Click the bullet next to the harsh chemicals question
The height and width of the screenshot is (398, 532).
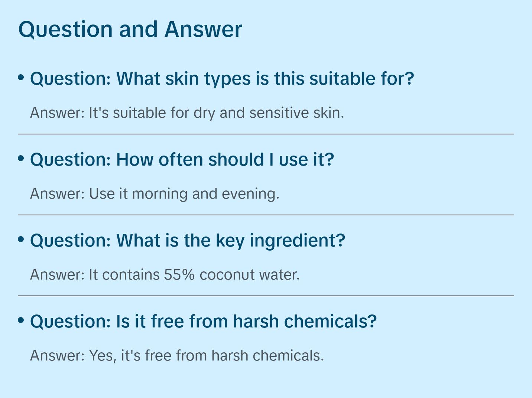tap(21, 320)
